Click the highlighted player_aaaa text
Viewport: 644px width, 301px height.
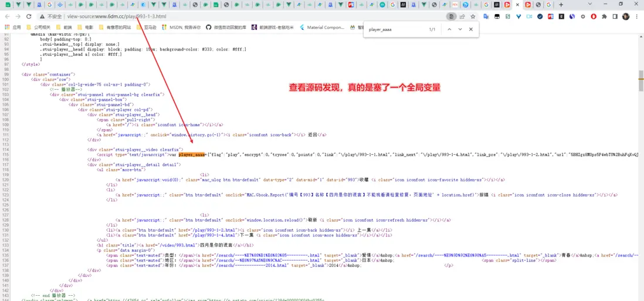tap(192, 155)
